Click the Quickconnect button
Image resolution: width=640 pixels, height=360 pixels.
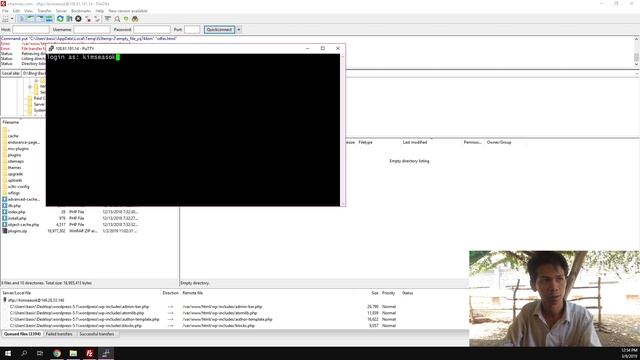(x=220, y=29)
